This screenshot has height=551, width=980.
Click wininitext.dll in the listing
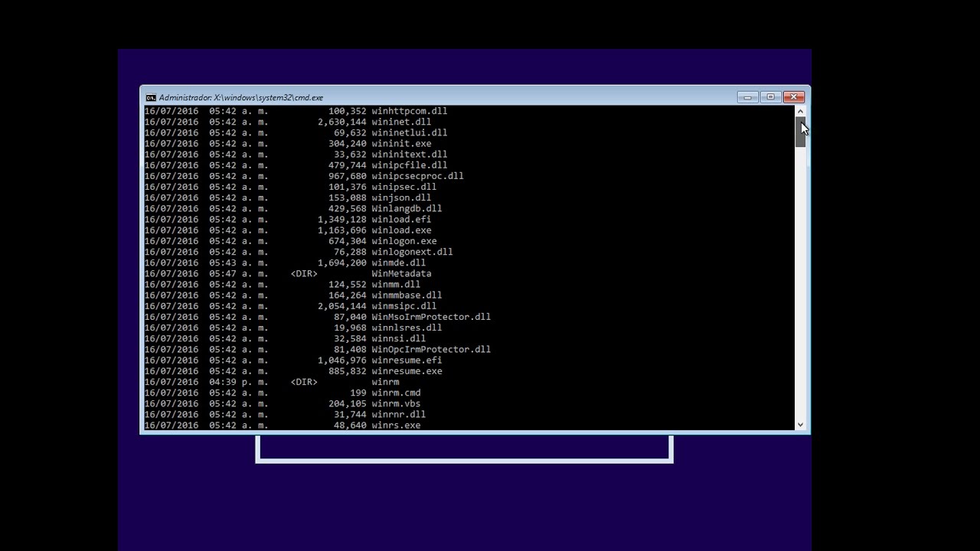pyautogui.click(x=410, y=154)
